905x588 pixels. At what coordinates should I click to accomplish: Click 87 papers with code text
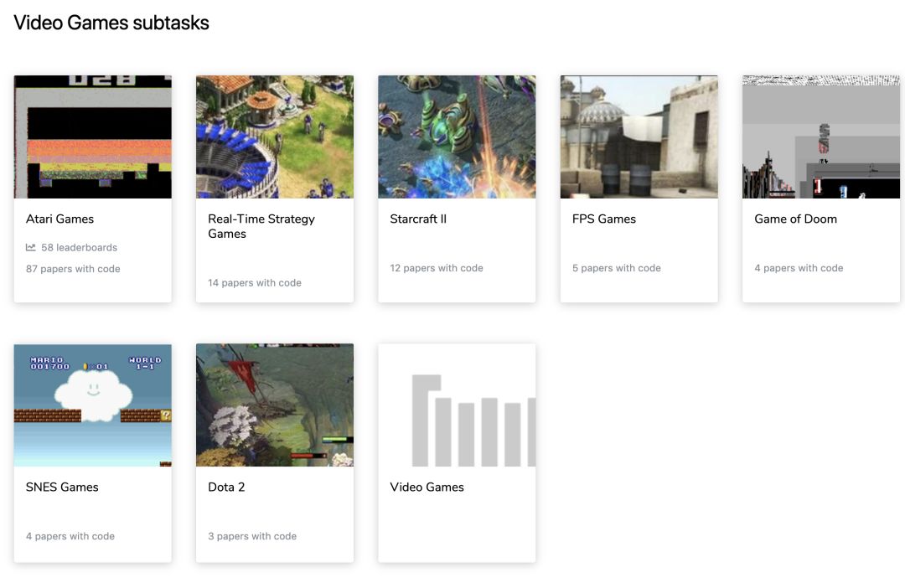coord(73,269)
